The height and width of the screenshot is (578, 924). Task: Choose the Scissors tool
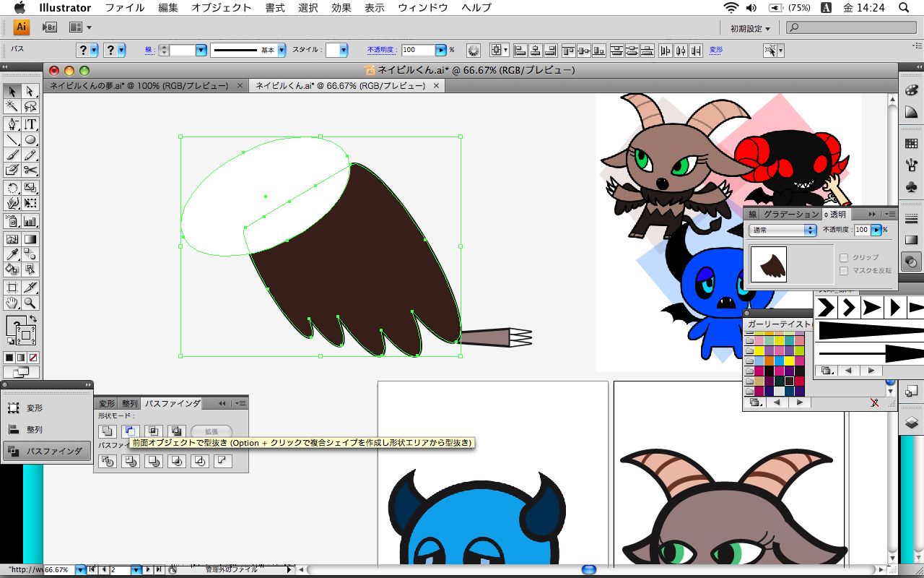pos(30,171)
